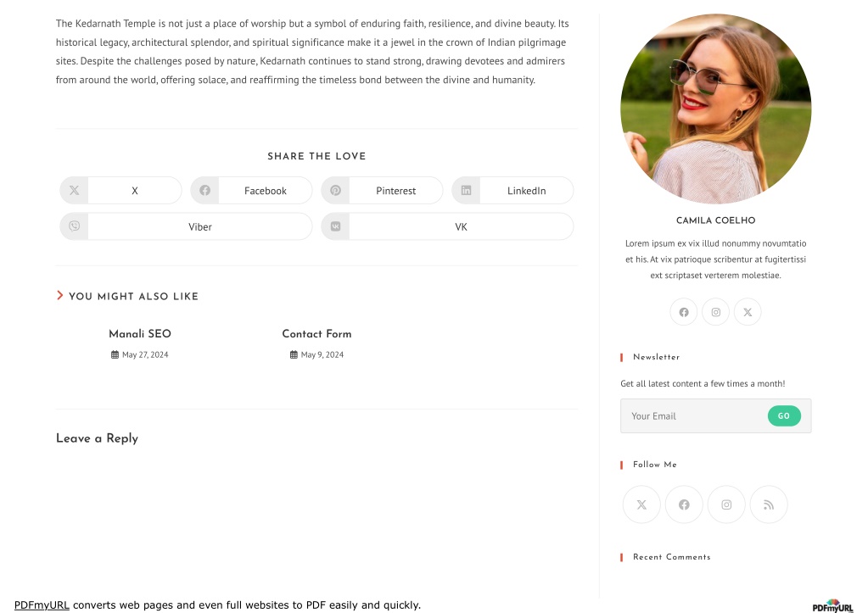Image resolution: width=868 pixels, height=613 pixels.
Task: Open Camila Coelho's Facebook profile icon
Action: 684,312
